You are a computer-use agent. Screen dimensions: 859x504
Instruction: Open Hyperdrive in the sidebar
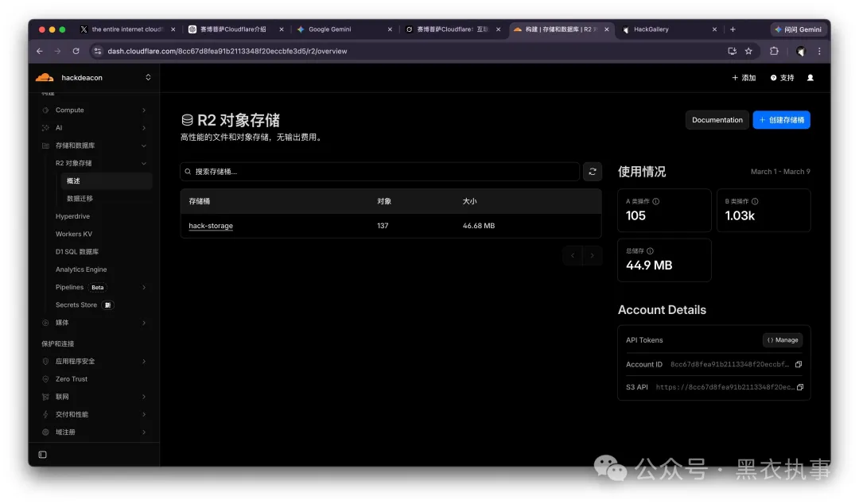72,216
